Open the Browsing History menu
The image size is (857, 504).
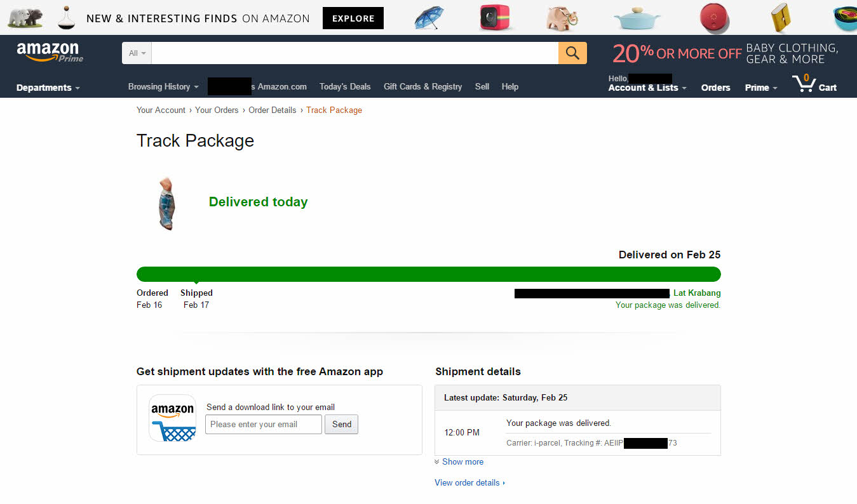coord(163,87)
